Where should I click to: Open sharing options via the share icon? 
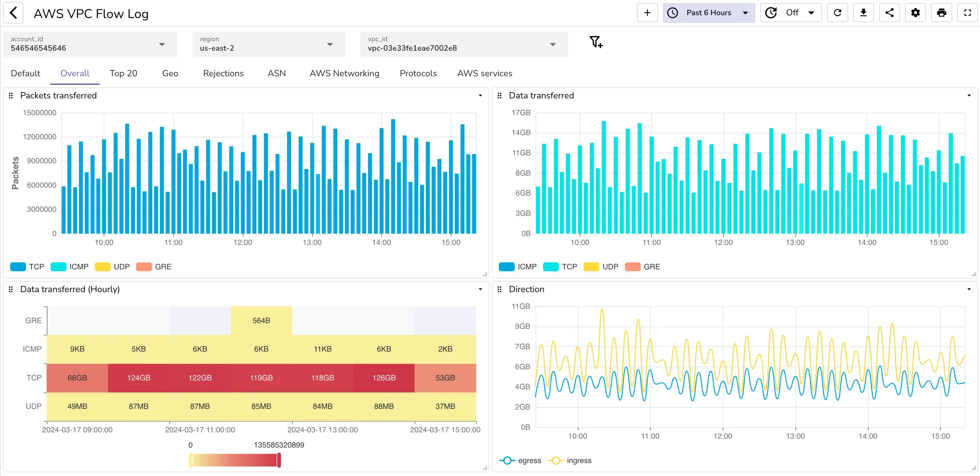[890, 13]
